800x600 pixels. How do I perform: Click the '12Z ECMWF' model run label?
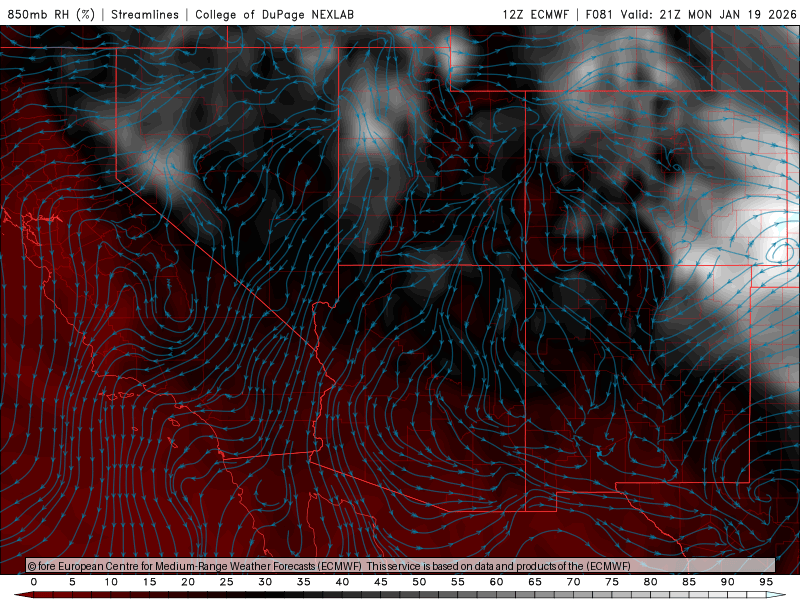(535, 15)
